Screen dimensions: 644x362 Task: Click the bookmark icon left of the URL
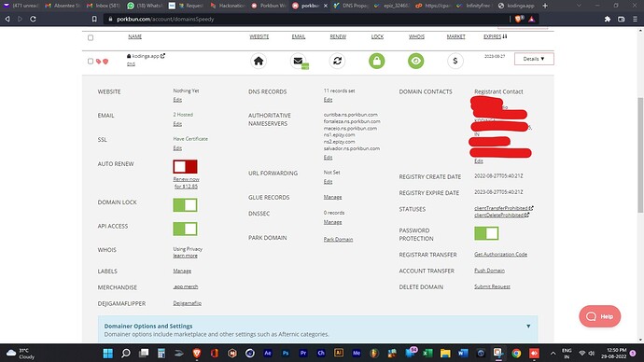94,19
